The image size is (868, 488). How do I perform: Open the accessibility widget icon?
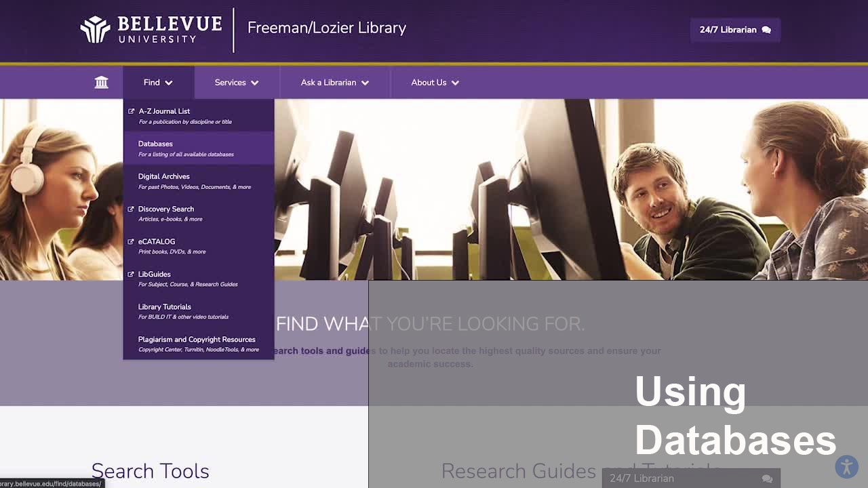pos(846,467)
